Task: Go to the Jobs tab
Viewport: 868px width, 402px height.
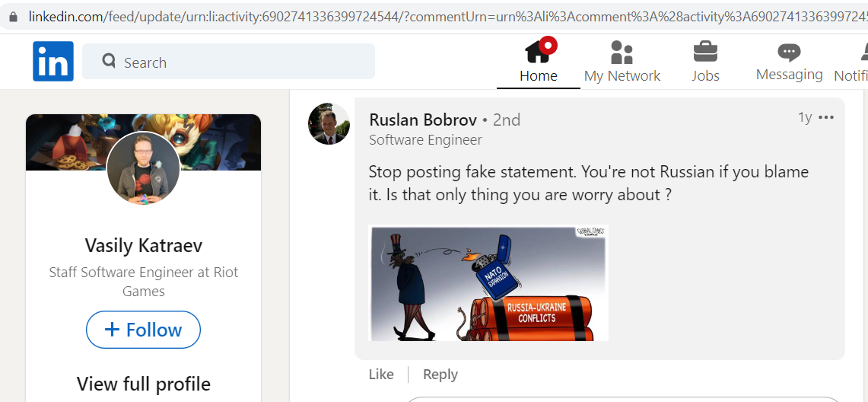Action: coord(705,62)
